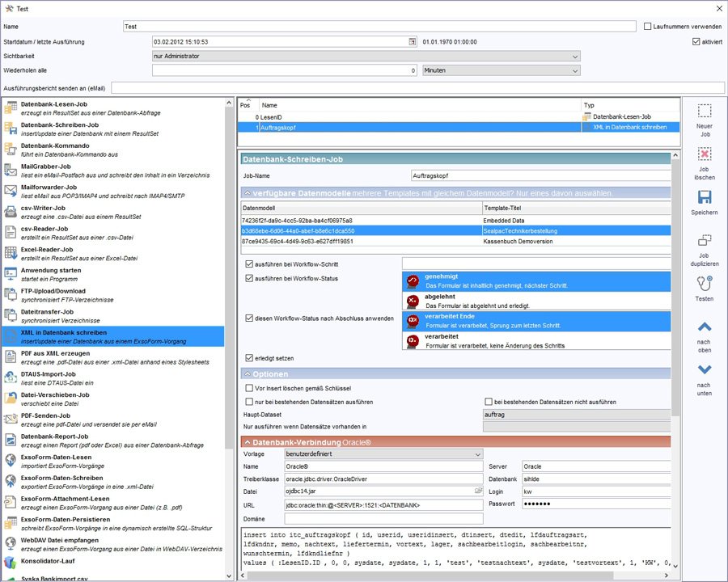The height and width of the screenshot is (582, 728).
Task: Enable Vor Insert löschen gemäß Schlüssel
Action: (249, 389)
